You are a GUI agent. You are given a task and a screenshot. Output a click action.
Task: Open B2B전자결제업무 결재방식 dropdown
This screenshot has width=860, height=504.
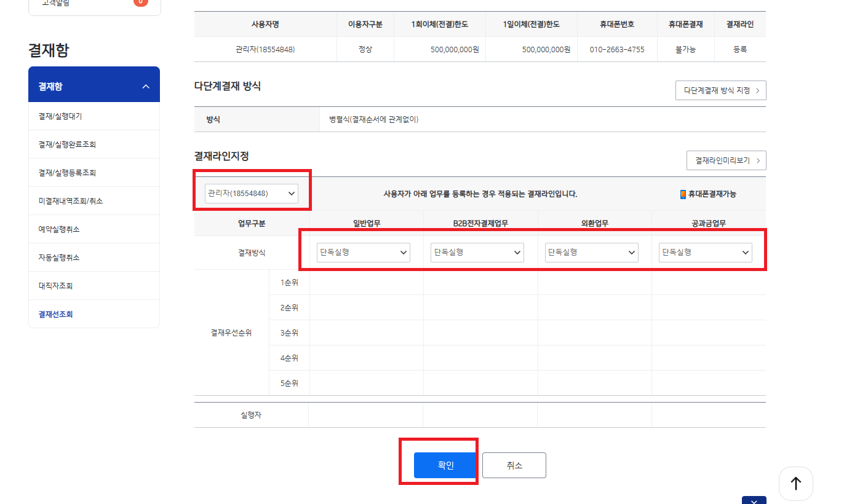[x=477, y=252]
